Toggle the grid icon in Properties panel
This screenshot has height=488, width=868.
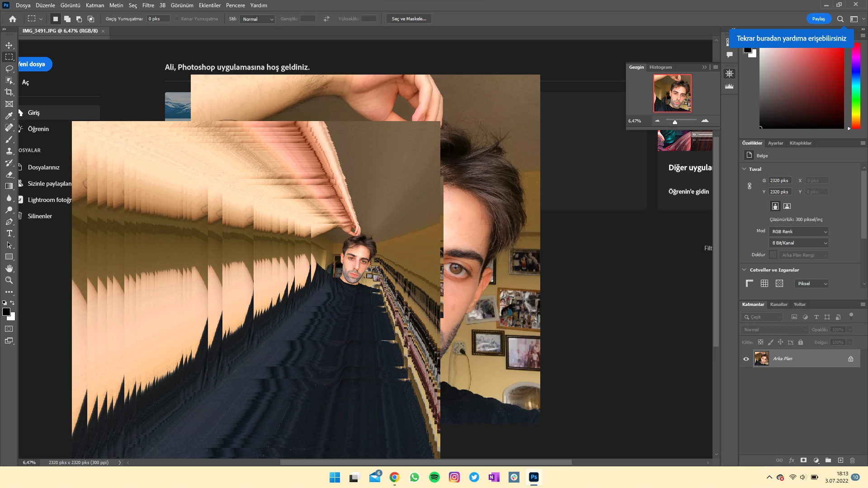(764, 283)
